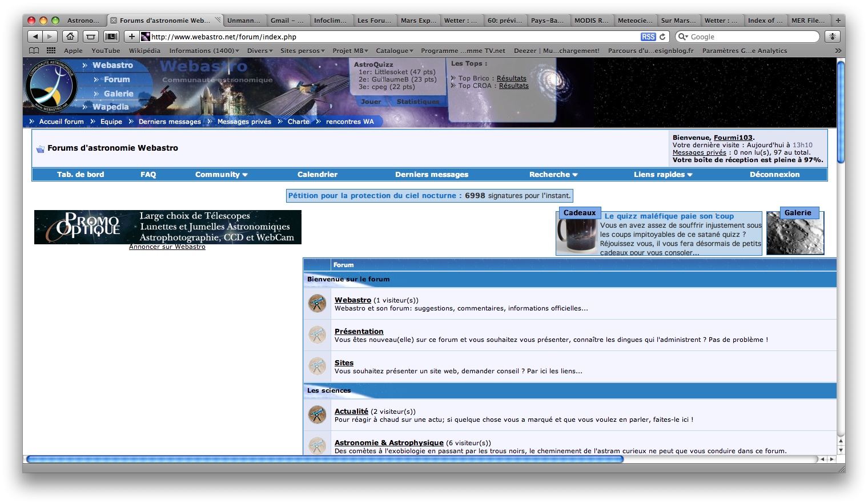868x504 pixels.
Task: Click the Jouer button in AstroQuizz
Action: [x=371, y=102]
